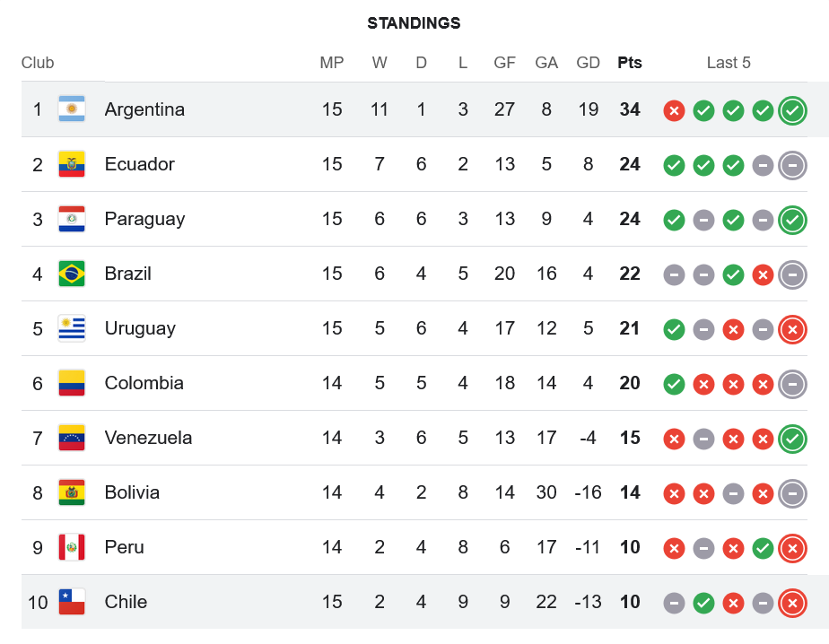Click Uruguay's most recent loss icon

click(791, 329)
